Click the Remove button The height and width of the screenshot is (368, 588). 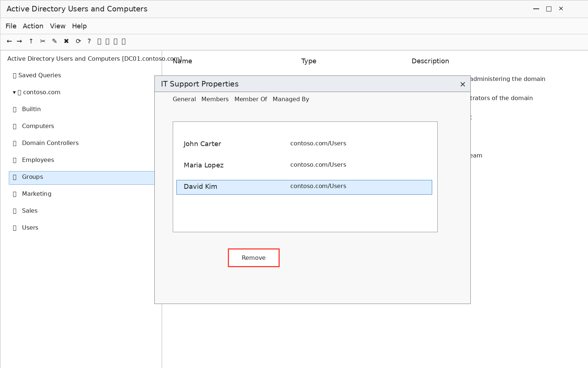[x=254, y=258]
